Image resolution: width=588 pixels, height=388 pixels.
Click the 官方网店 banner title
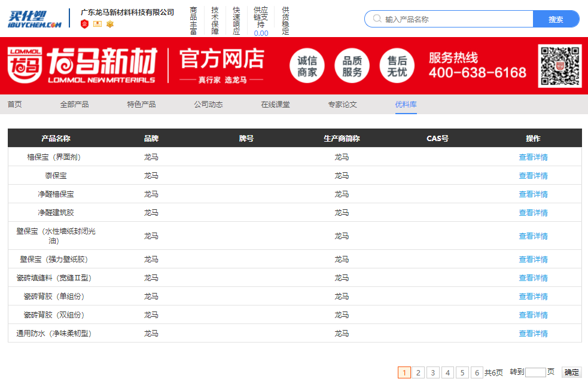222,59
